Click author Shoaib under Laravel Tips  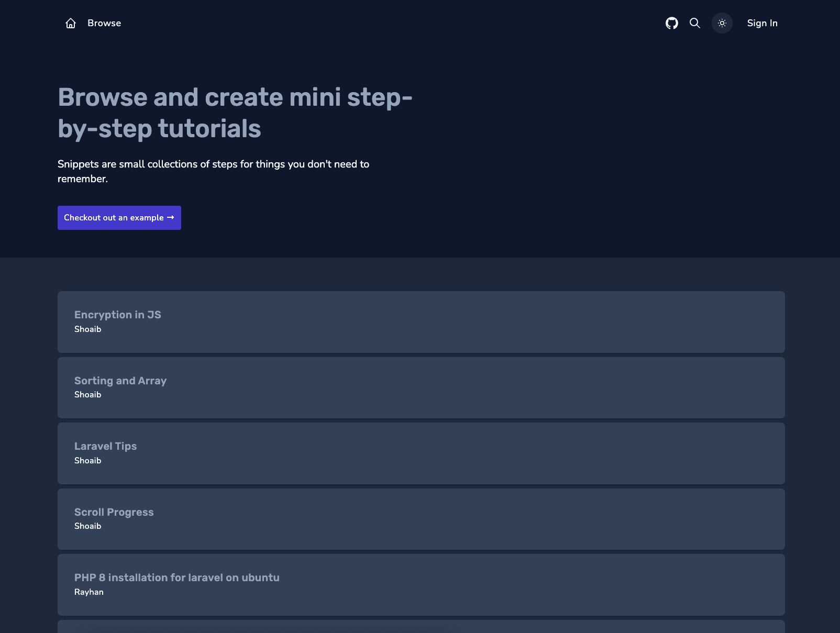click(87, 461)
